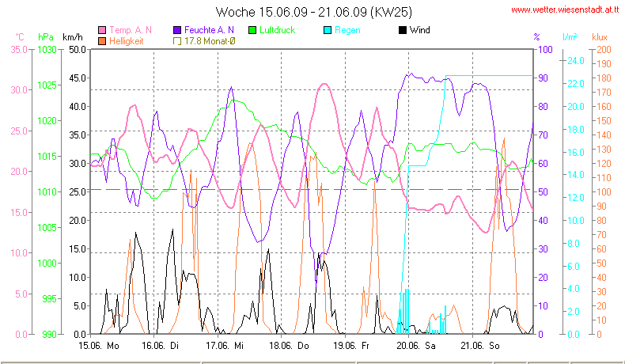Viewport: 625px width, 364px height.
Task: Click the Feuchte A. N legend label
Action: point(209,30)
